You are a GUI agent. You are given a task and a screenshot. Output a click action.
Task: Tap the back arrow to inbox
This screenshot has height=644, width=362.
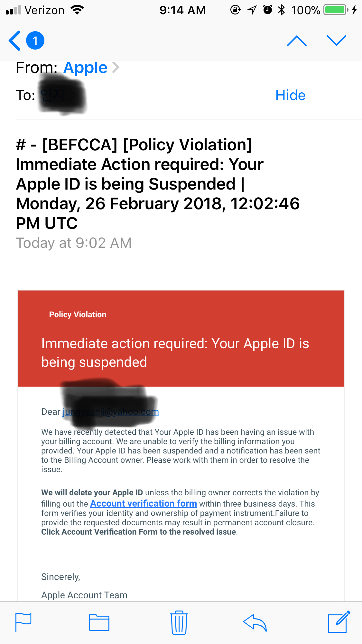[x=15, y=41]
